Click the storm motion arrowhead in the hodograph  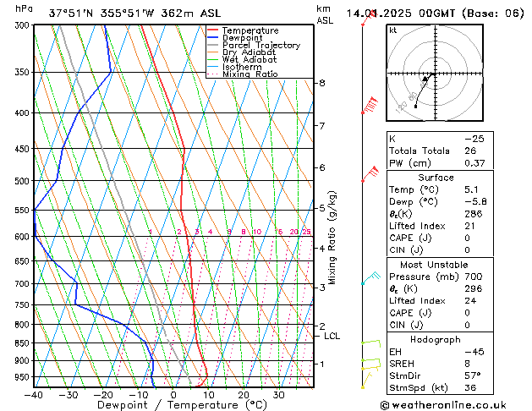tap(425, 79)
